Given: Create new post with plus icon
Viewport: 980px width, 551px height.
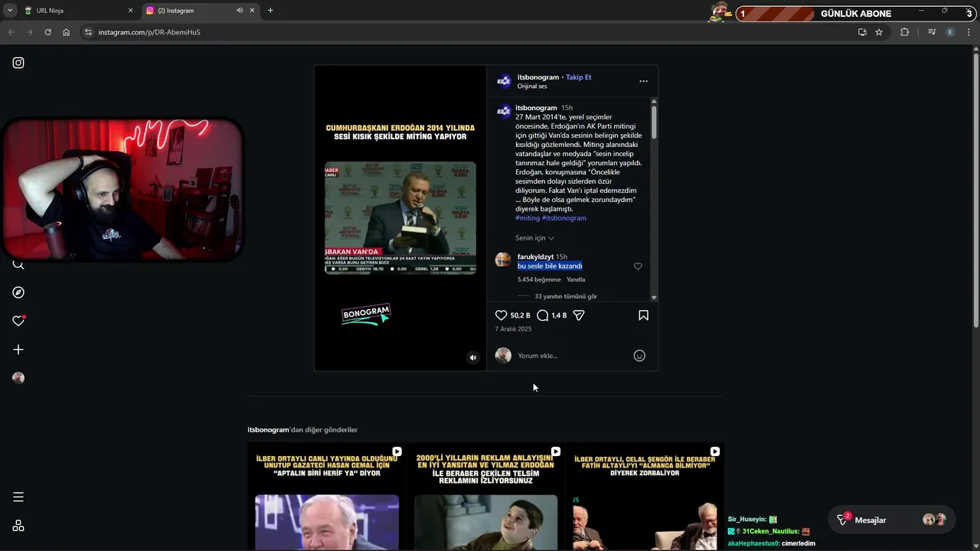Looking at the screenshot, I should point(18,350).
